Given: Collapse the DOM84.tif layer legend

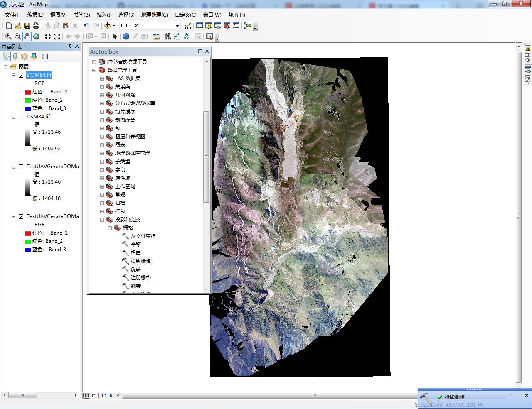Looking at the screenshot, I should [x=13, y=75].
